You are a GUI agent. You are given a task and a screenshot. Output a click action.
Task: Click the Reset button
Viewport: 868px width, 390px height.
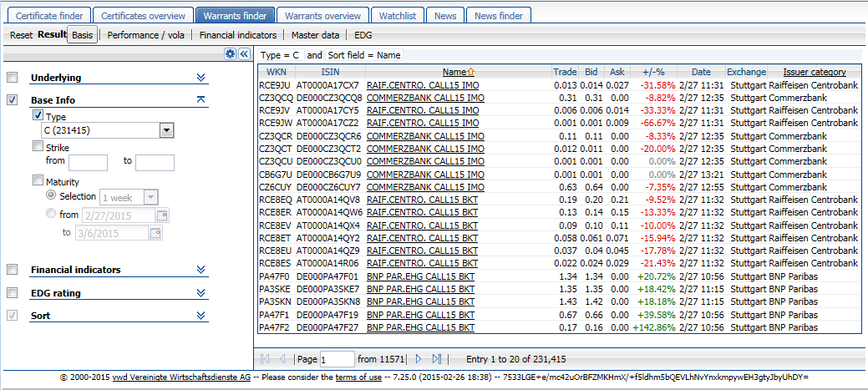[x=21, y=35]
